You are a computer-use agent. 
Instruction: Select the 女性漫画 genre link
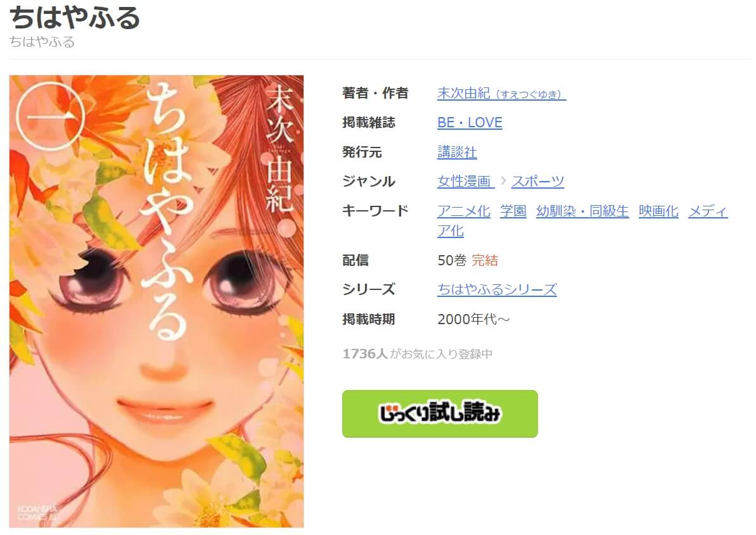click(x=465, y=182)
